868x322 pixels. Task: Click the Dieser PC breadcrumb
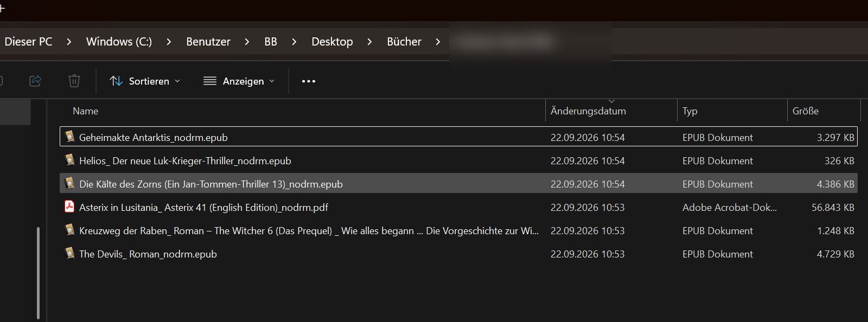pyautogui.click(x=28, y=42)
